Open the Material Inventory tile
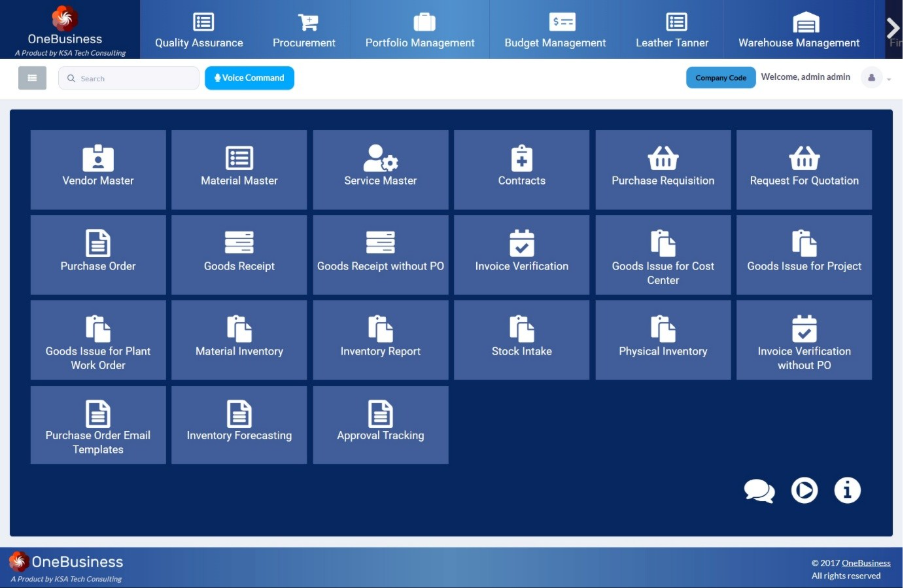The width and height of the screenshot is (903, 588). [239, 340]
